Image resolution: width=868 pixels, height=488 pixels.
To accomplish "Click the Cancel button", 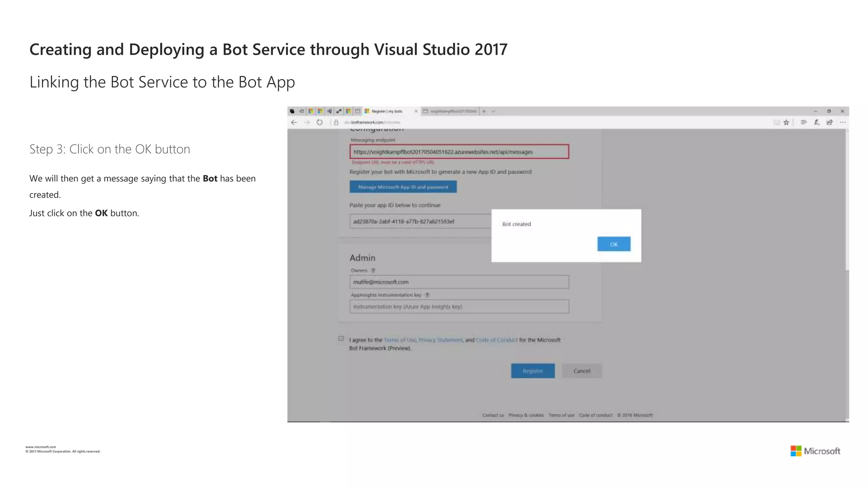I will pyautogui.click(x=581, y=371).
